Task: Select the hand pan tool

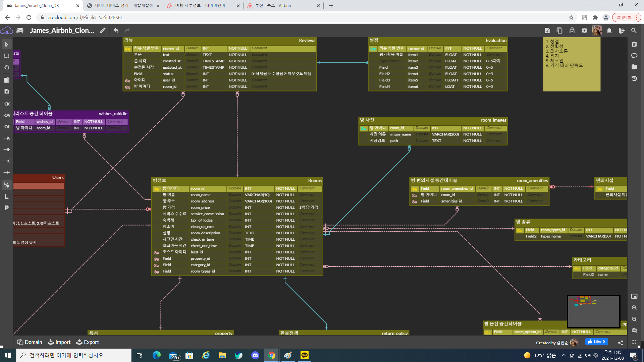Action: (x=6, y=67)
